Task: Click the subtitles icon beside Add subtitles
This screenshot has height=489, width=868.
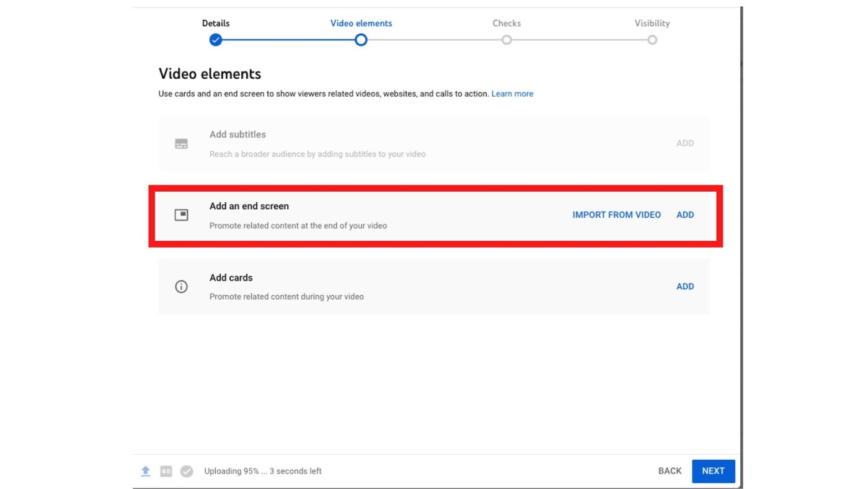Action: point(181,144)
